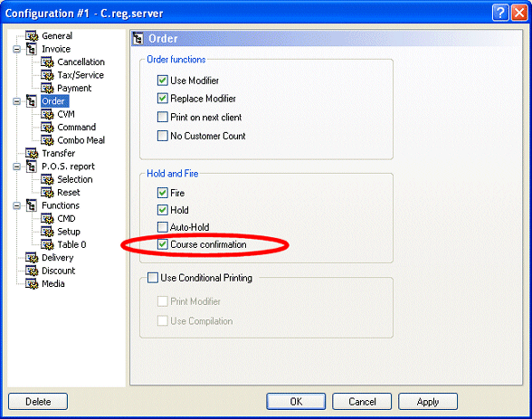This screenshot has height=419, width=532.
Task: Click the Apply button
Action: click(427, 402)
